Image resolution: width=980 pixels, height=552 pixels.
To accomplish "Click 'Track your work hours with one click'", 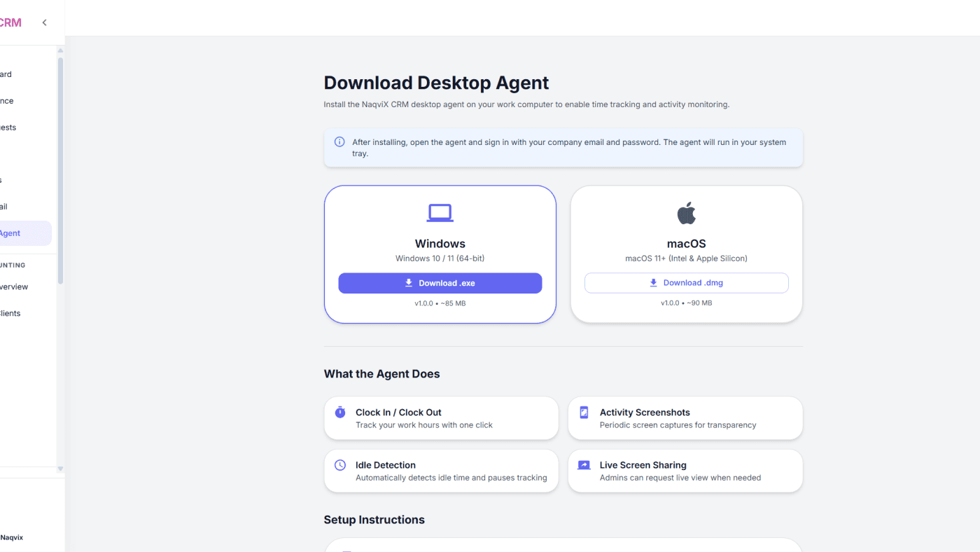I will tap(424, 425).
